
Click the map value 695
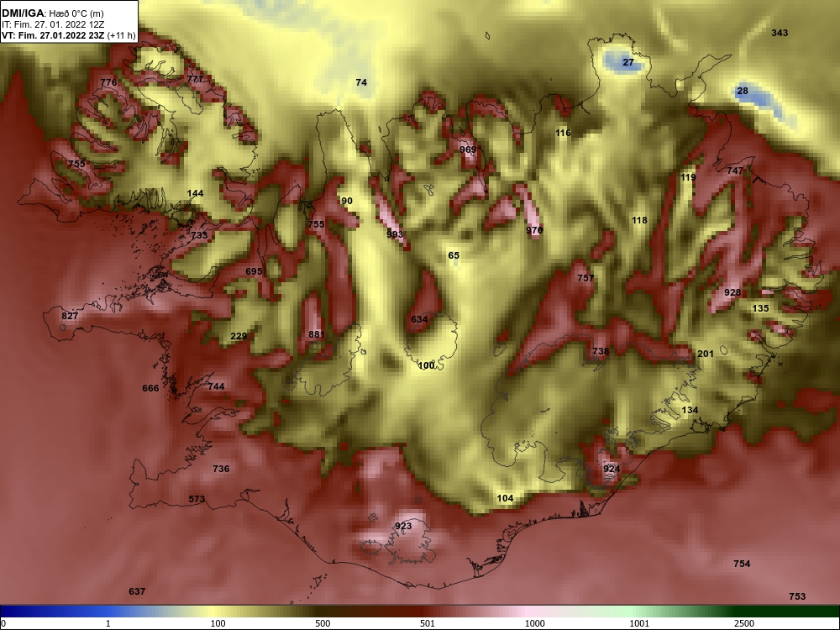coord(254,271)
